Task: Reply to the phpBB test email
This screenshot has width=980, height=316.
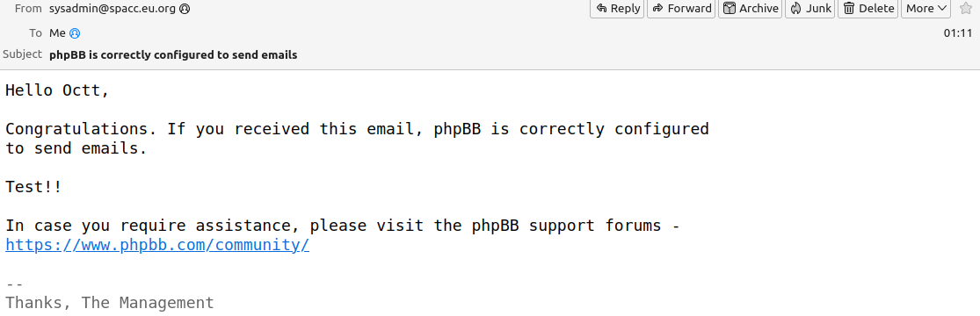Action: click(x=617, y=8)
